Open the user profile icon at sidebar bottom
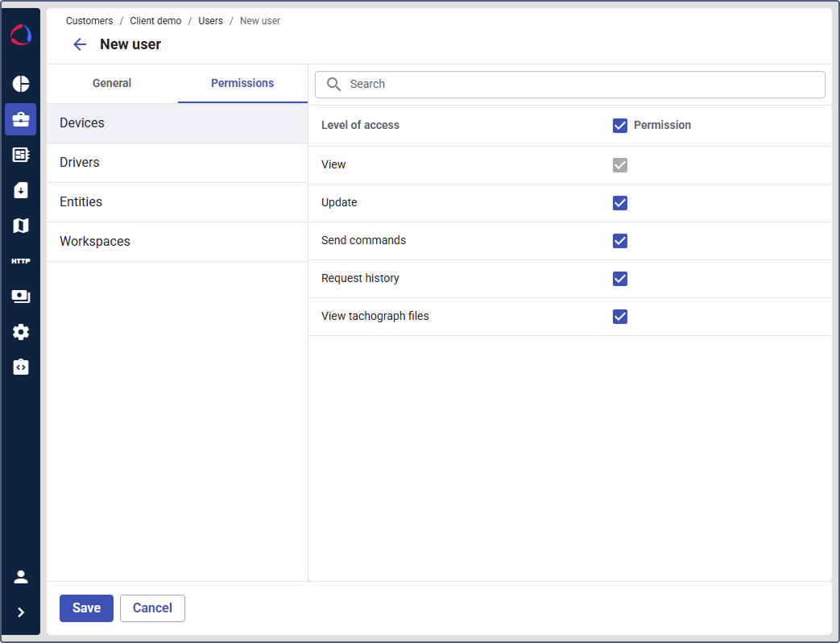This screenshot has height=643, width=840. pos(20,576)
